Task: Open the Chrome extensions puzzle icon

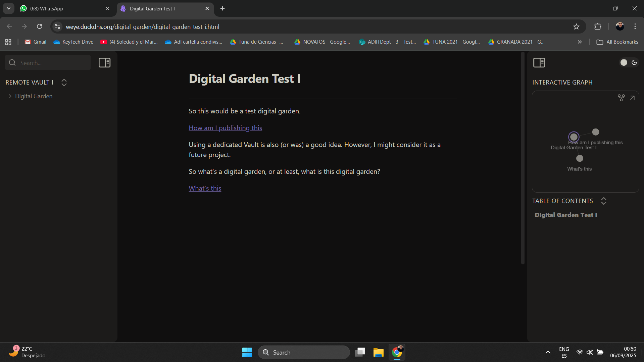Action: point(598,27)
